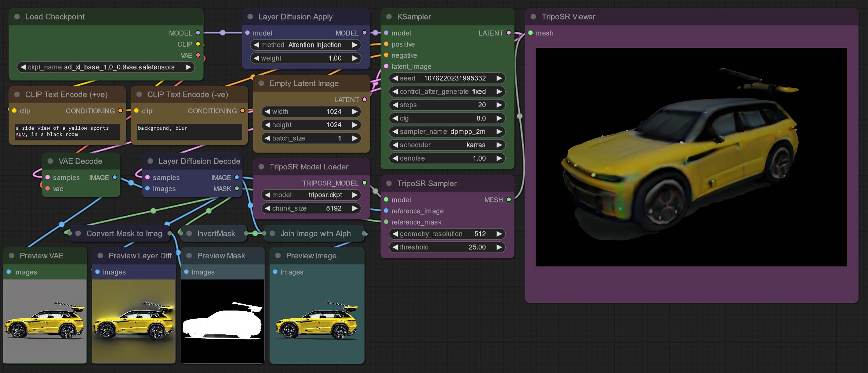The height and width of the screenshot is (373, 868).
Task: Click the images input socket on Preview VAE
Action: click(8, 272)
